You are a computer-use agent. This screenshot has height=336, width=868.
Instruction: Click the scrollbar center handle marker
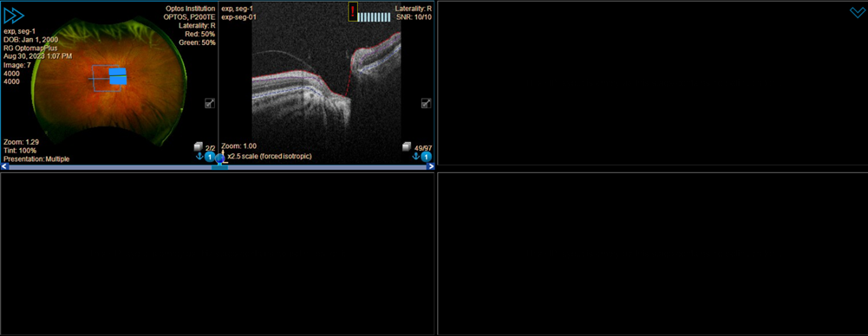219,167
